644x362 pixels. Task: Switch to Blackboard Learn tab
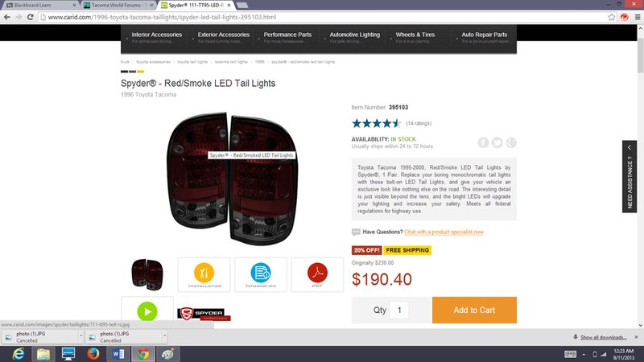click(x=40, y=6)
